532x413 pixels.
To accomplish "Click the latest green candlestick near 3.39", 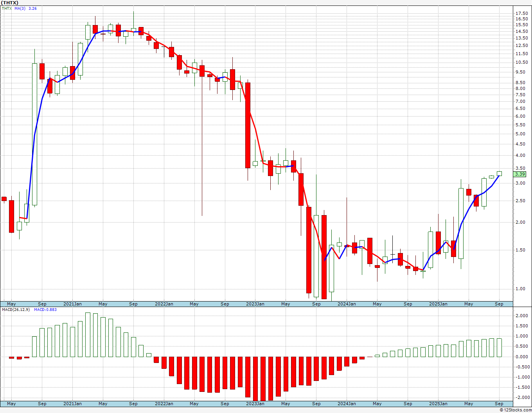I will coord(499,174).
